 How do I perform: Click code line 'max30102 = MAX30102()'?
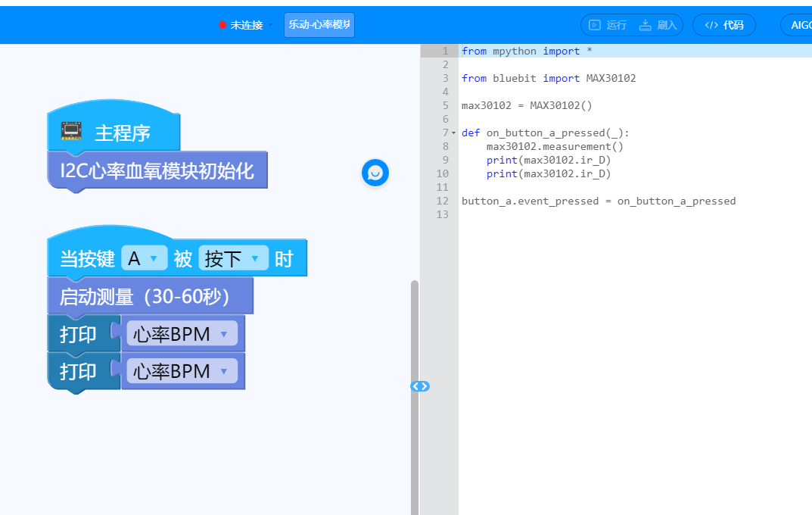pos(527,106)
